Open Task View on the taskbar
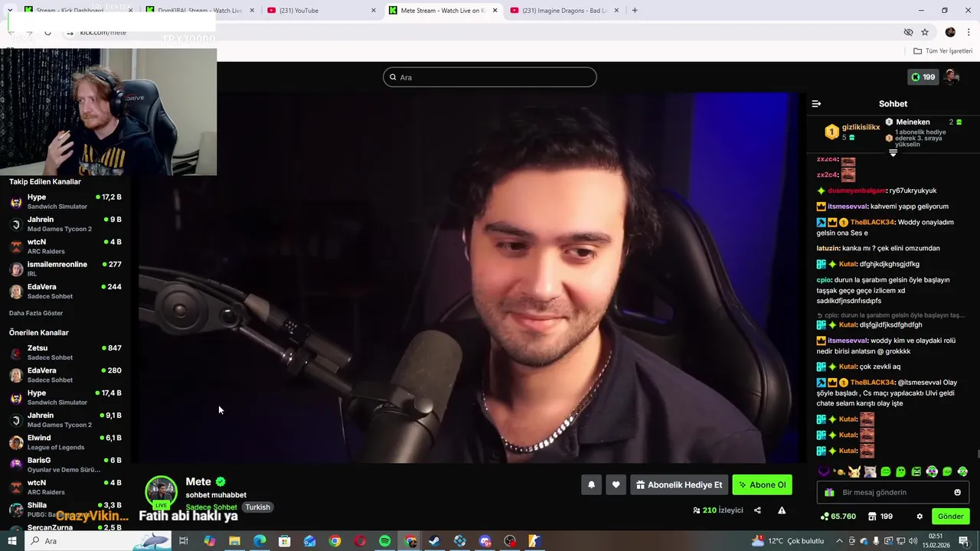 pyautogui.click(x=184, y=541)
